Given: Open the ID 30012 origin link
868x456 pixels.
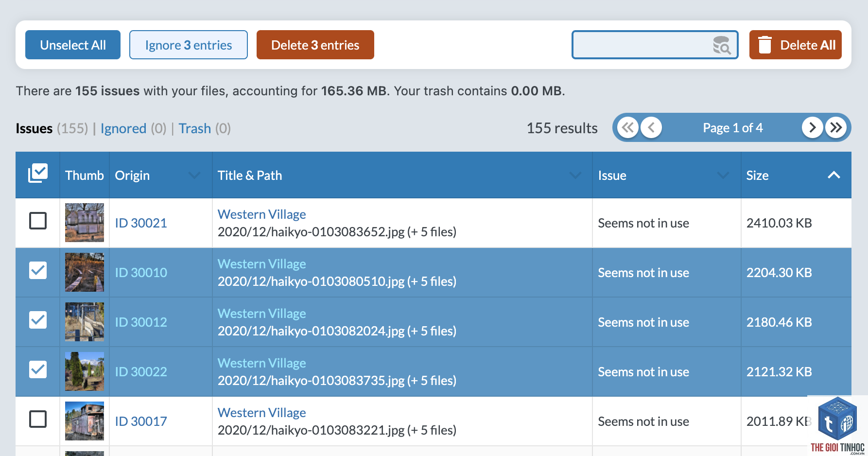Looking at the screenshot, I should click(x=141, y=322).
